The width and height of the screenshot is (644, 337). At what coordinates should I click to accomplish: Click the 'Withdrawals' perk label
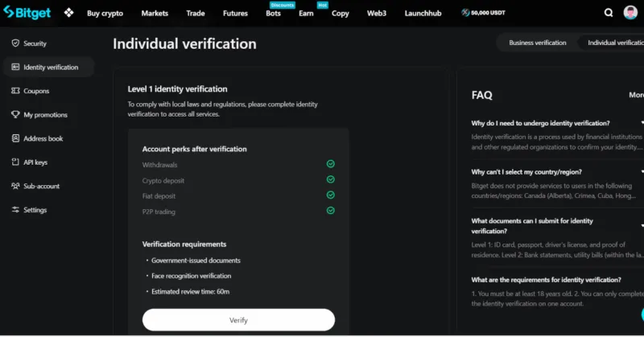pos(159,165)
